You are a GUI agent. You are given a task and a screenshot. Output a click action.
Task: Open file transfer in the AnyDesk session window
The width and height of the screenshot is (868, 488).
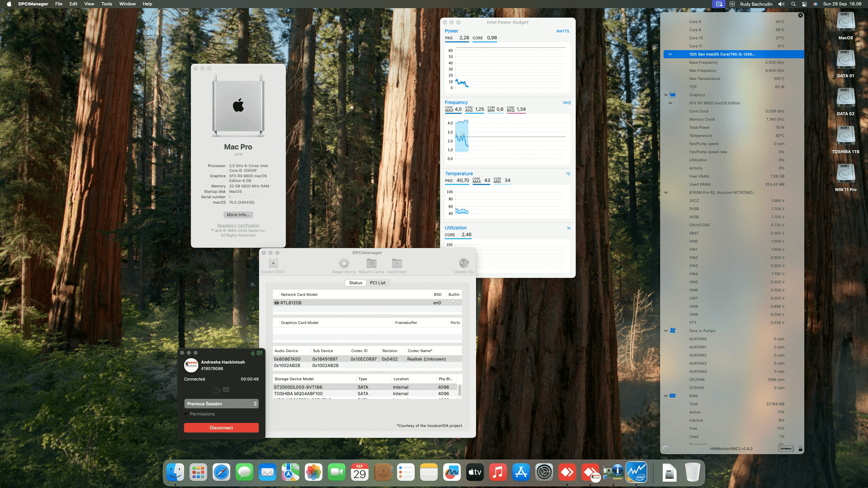(x=216, y=390)
